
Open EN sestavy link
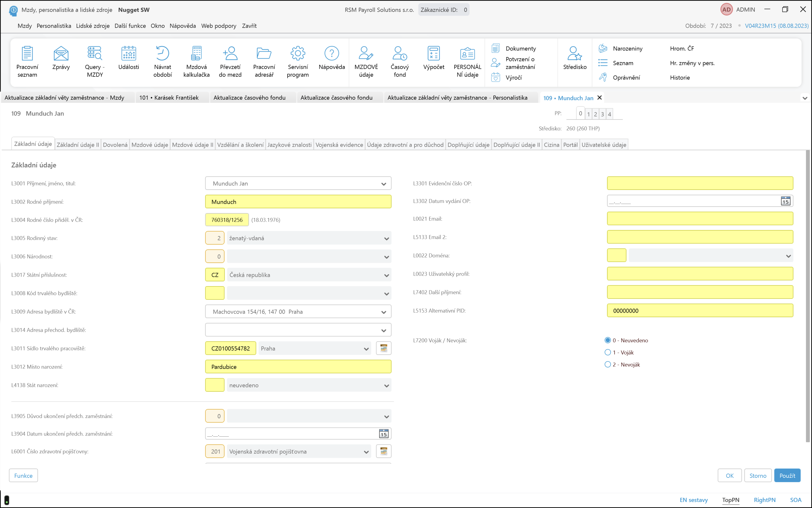tap(694, 500)
